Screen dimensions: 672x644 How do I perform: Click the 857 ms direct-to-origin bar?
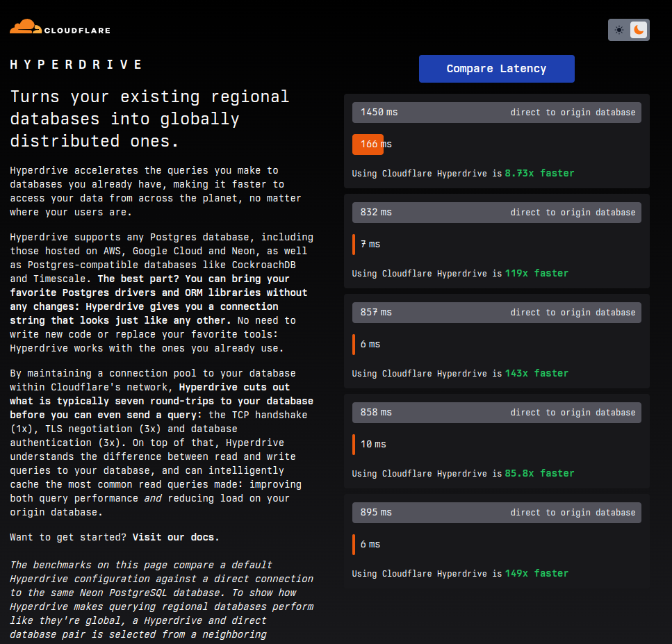click(497, 313)
